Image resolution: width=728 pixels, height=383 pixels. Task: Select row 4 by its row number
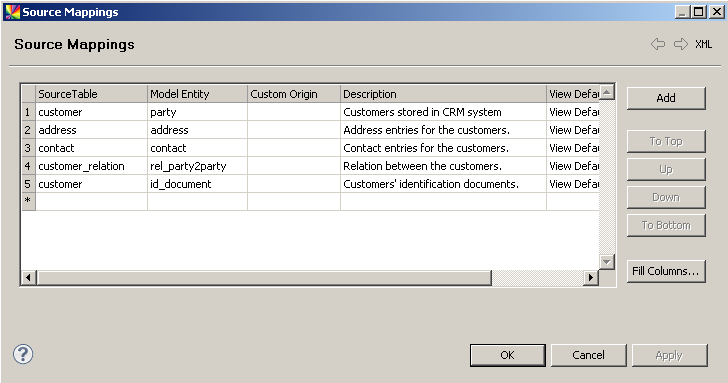(x=28, y=166)
